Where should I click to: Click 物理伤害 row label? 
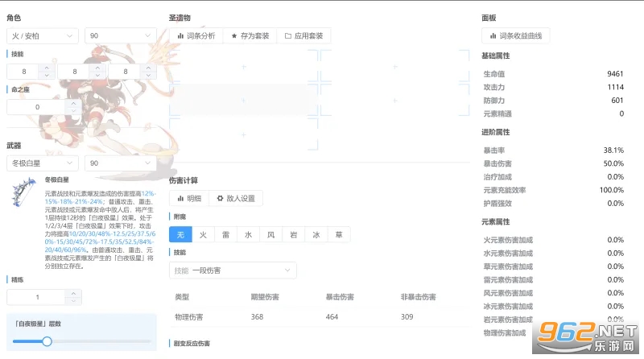click(x=189, y=316)
